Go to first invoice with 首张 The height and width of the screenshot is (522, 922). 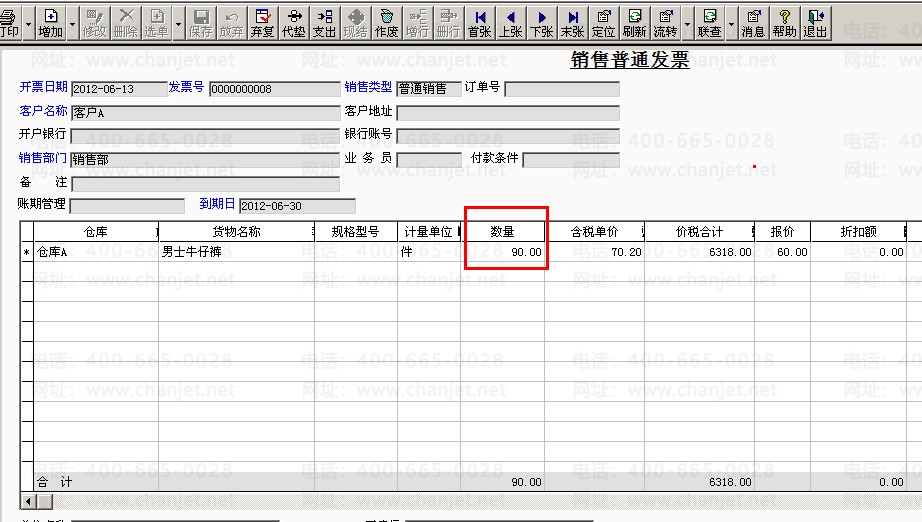click(479, 23)
